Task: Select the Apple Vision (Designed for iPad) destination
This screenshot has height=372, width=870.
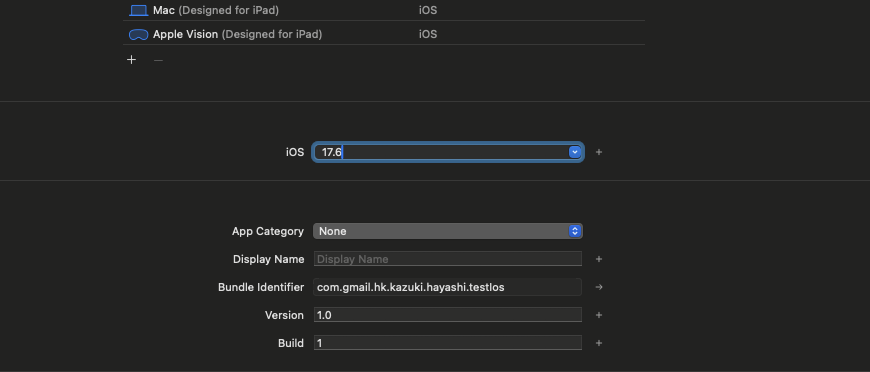Action: coord(383,33)
